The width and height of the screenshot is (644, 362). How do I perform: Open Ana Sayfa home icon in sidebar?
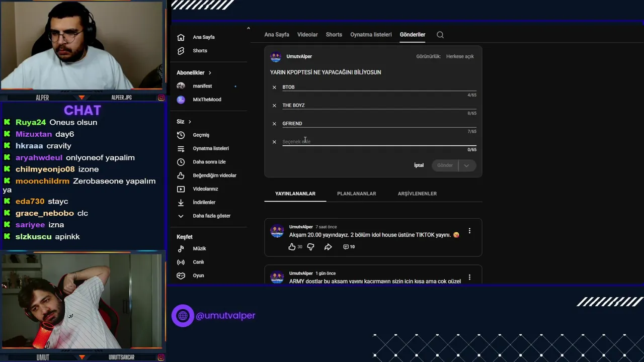[x=181, y=37]
